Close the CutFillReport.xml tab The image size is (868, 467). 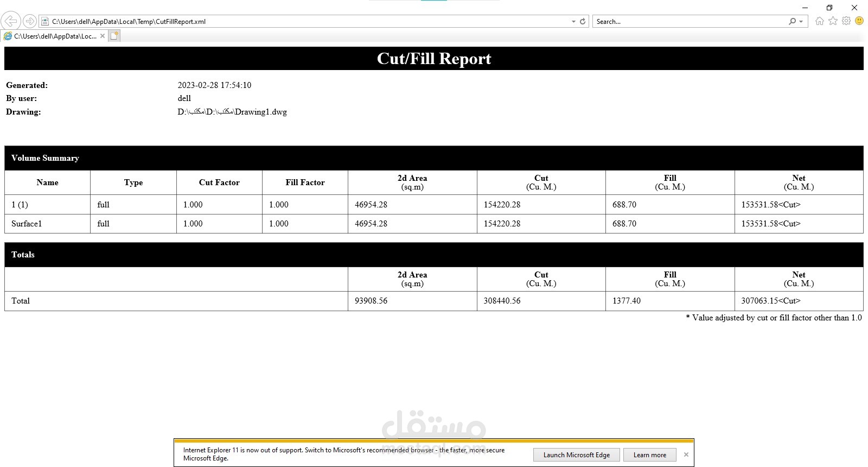coord(103,36)
